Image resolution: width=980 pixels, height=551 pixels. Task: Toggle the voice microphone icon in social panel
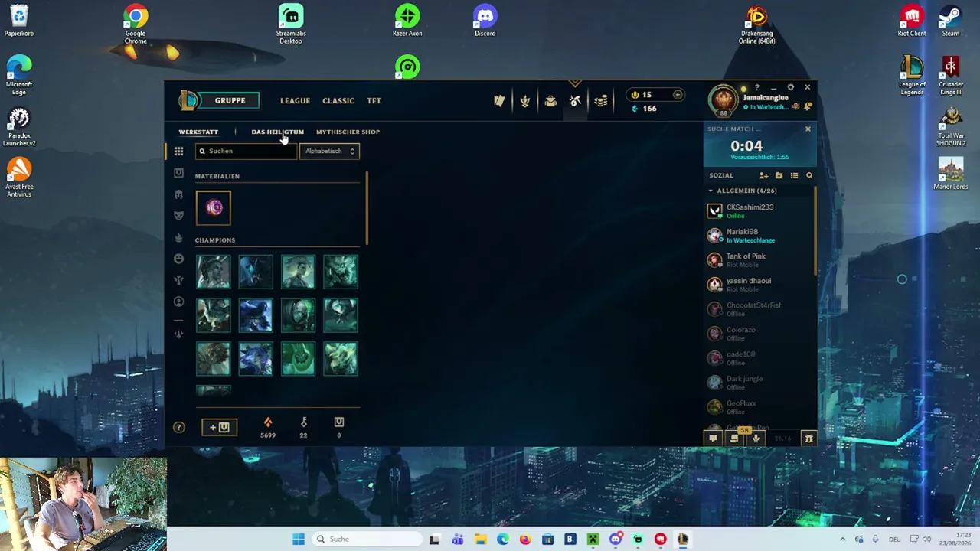click(x=756, y=439)
